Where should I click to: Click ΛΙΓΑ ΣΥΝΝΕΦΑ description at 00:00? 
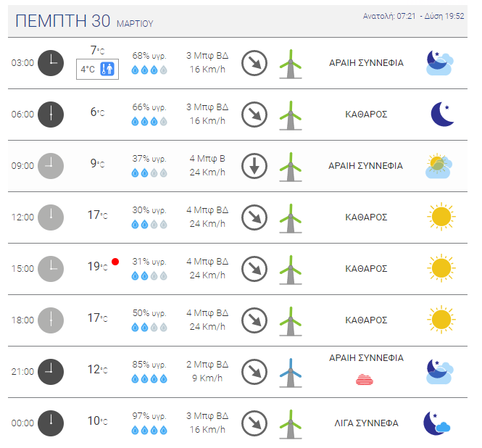366,423
